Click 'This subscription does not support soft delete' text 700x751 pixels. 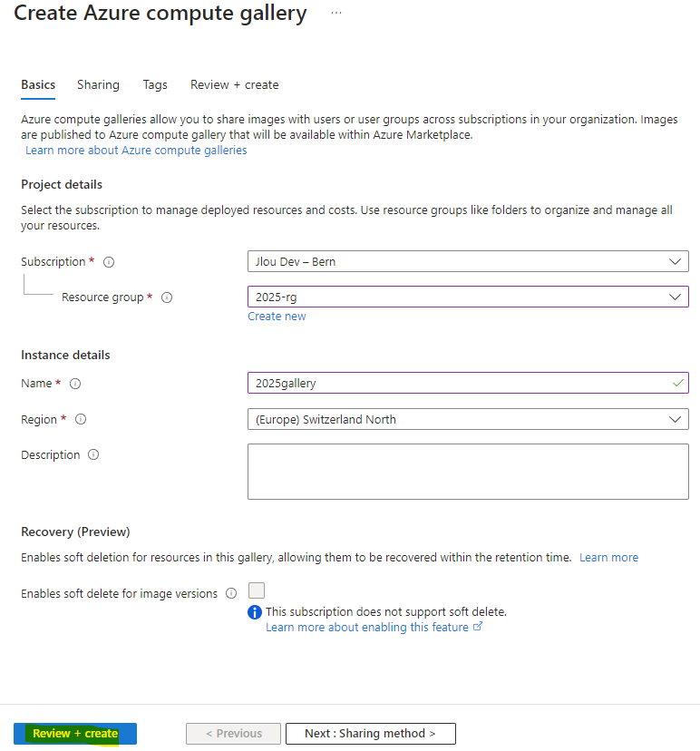coord(386,611)
